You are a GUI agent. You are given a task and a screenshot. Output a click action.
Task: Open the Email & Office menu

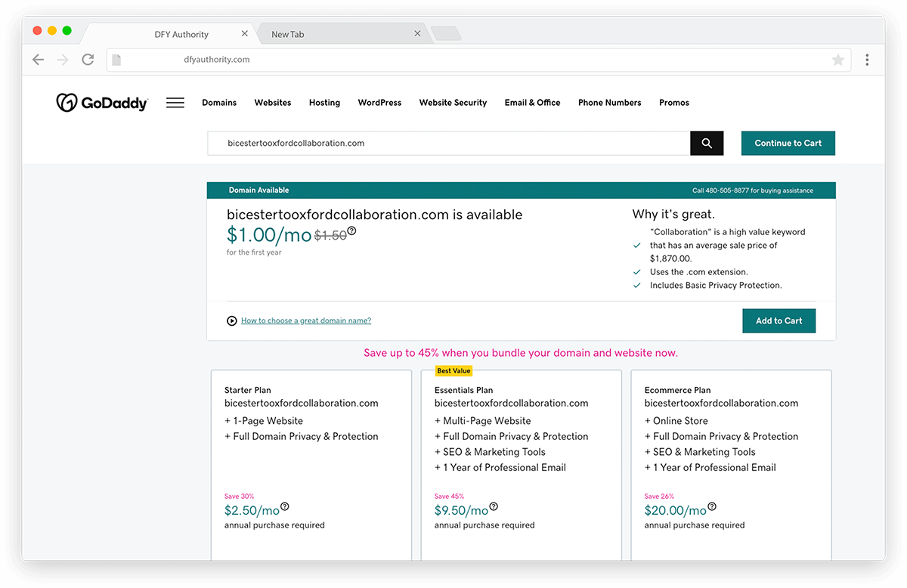533,103
